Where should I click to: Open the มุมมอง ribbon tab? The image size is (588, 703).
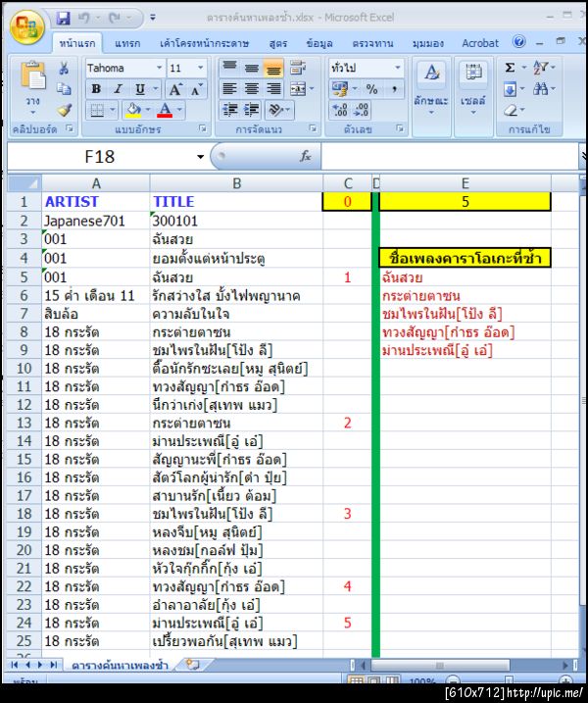[x=428, y=43]
